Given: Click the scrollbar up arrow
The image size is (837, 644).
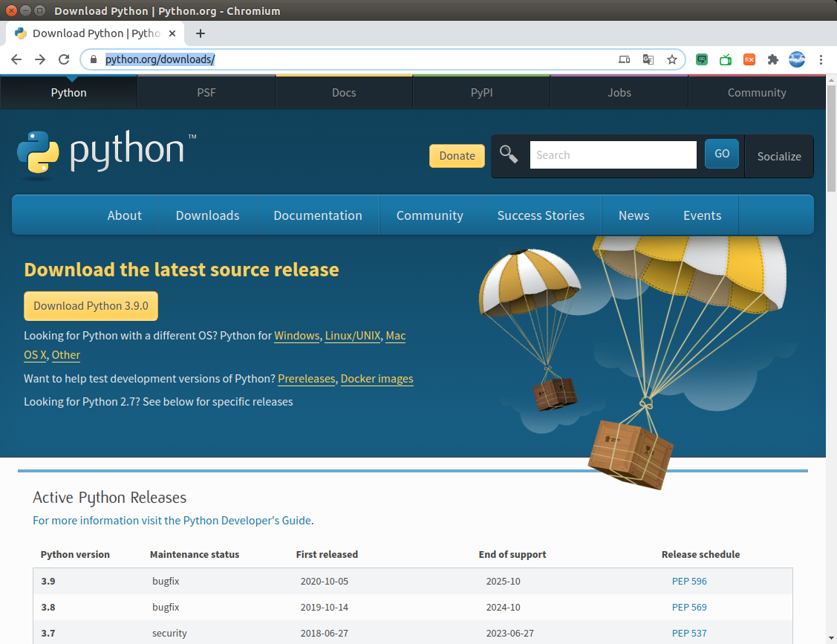Looking at the screenshot, I should pyautogui.click(x=831, y=80).
